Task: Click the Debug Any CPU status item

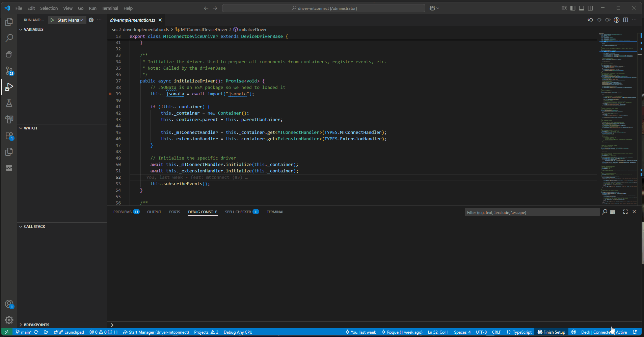Action: (x=238, y=332)
